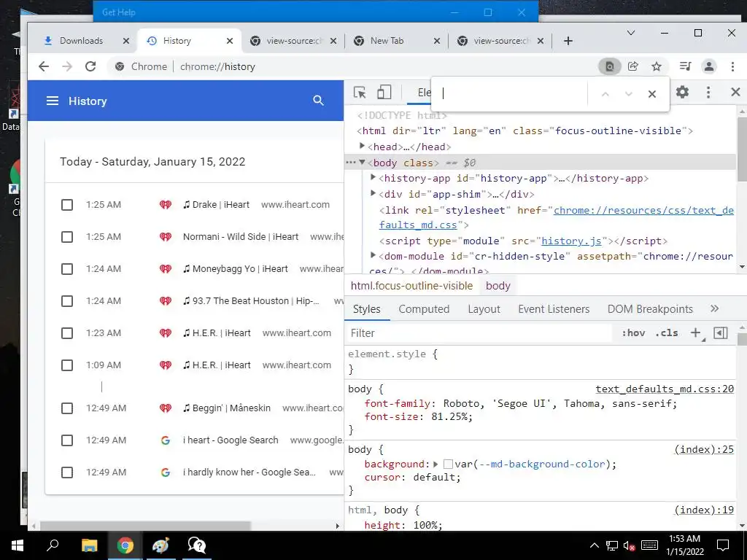Click the Filter styles input field
Image resolution: width=747 pixels, height=560 pixels.
click(x=479, y=332)
